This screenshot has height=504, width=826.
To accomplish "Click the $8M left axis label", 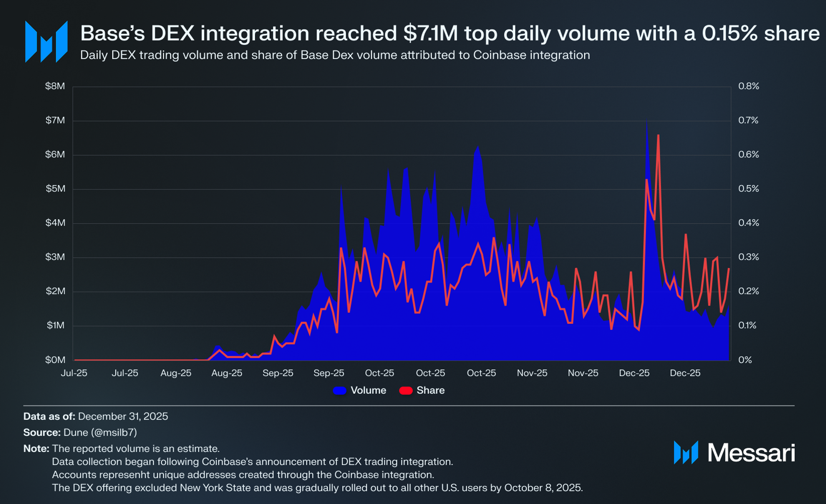I will [55, 86].
